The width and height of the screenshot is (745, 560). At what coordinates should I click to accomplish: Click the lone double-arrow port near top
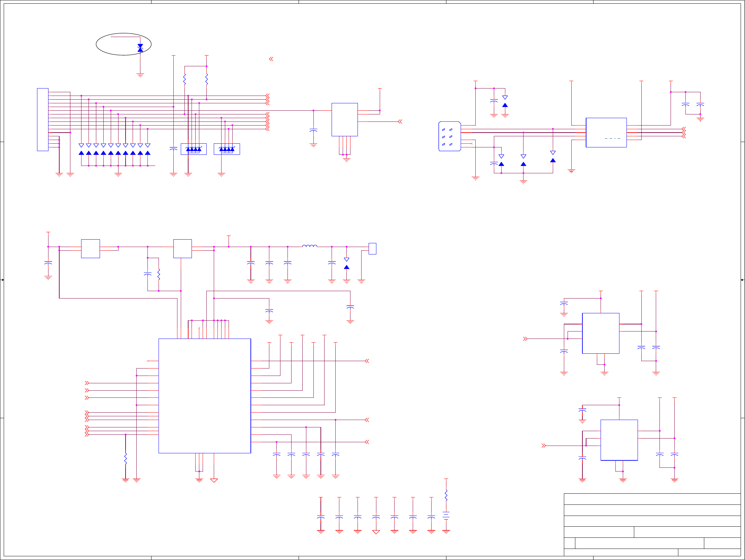271,59
